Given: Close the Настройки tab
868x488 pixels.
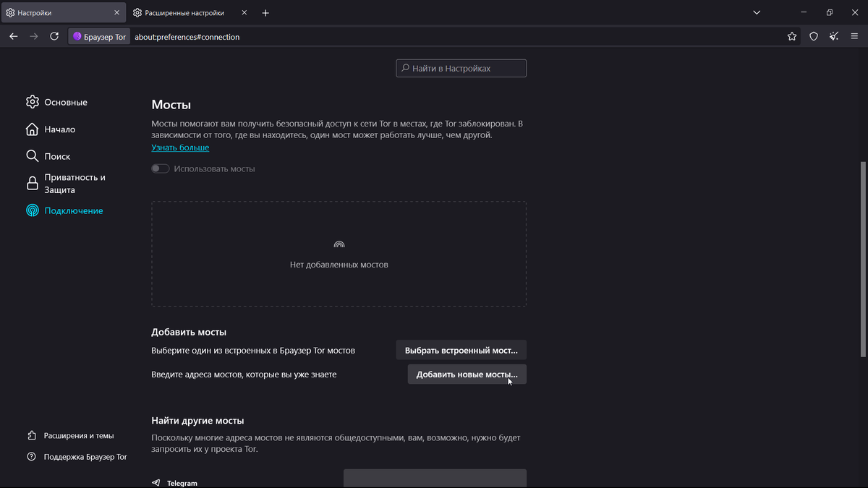Looking at the screenshot, I should pos(117,13).
